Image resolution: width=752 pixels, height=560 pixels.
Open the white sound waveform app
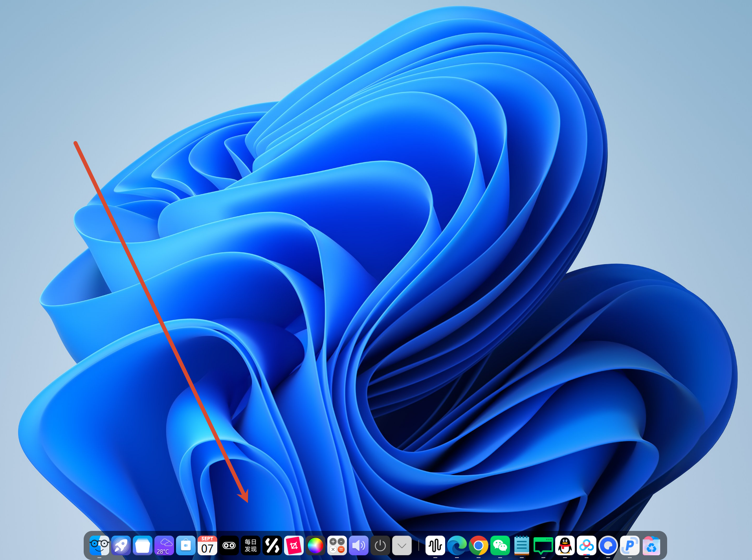tap(435, 545)
